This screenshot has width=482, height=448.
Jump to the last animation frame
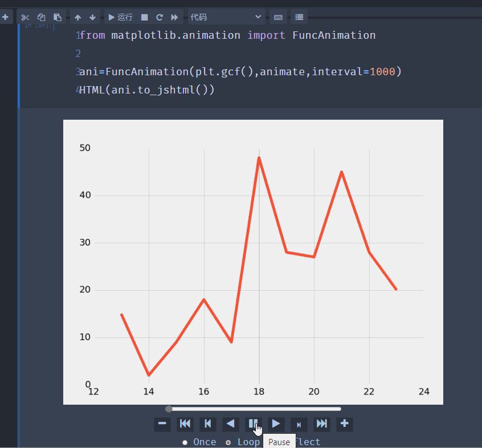tap(321, 423)
